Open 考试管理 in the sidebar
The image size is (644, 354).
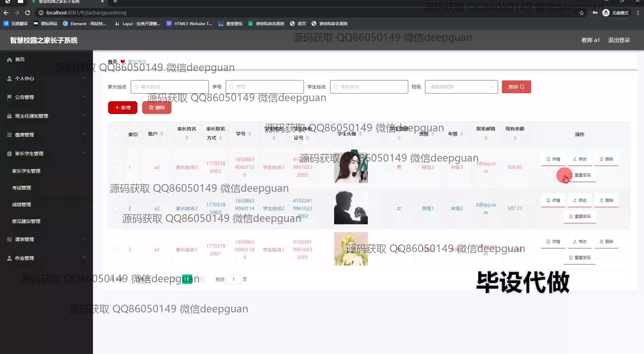pos(21,188)
